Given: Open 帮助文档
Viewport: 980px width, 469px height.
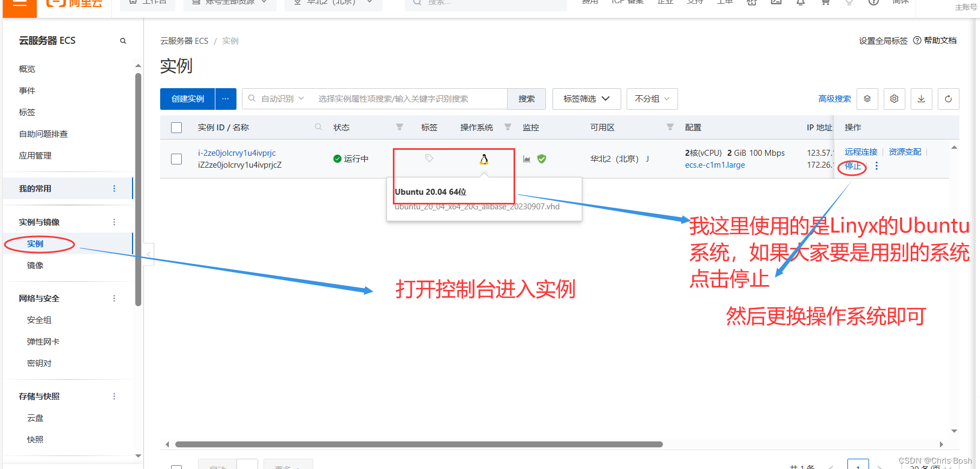Looking at the screenshot, I should 940,41.
